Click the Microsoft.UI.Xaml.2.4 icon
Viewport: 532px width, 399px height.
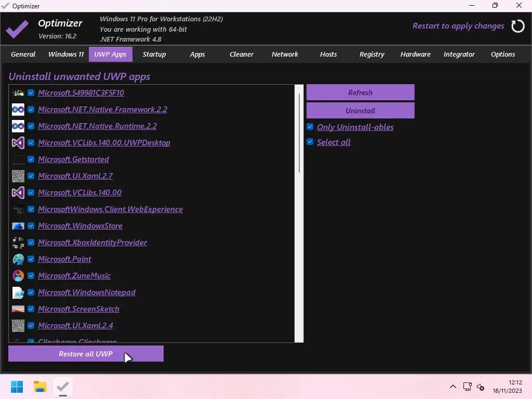coord(18,326)
